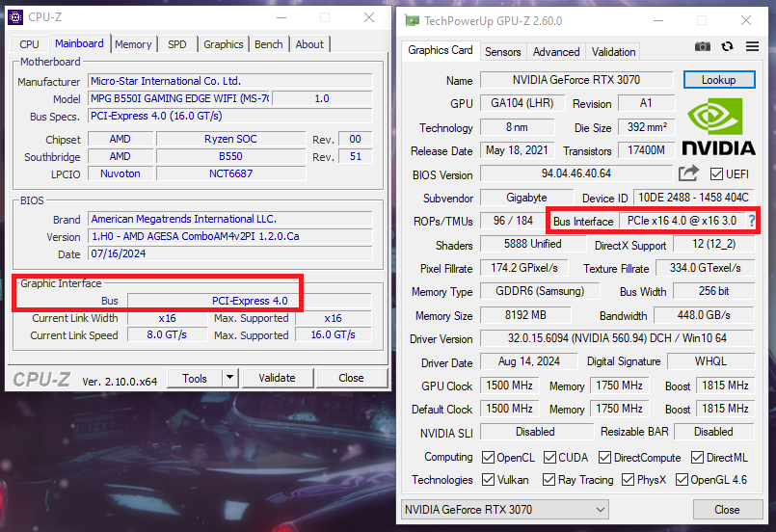Screen dimensions: 776x532
Task: Click the Driver Version field in GPU-Z
Action: click(x=617, y=338)
